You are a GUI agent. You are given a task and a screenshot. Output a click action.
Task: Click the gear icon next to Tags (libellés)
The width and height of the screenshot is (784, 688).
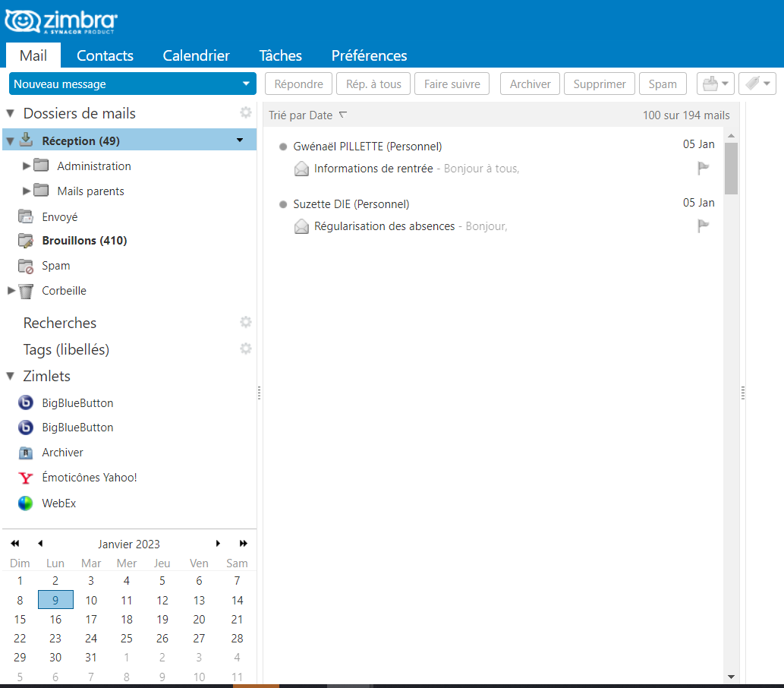coord(245,349)
